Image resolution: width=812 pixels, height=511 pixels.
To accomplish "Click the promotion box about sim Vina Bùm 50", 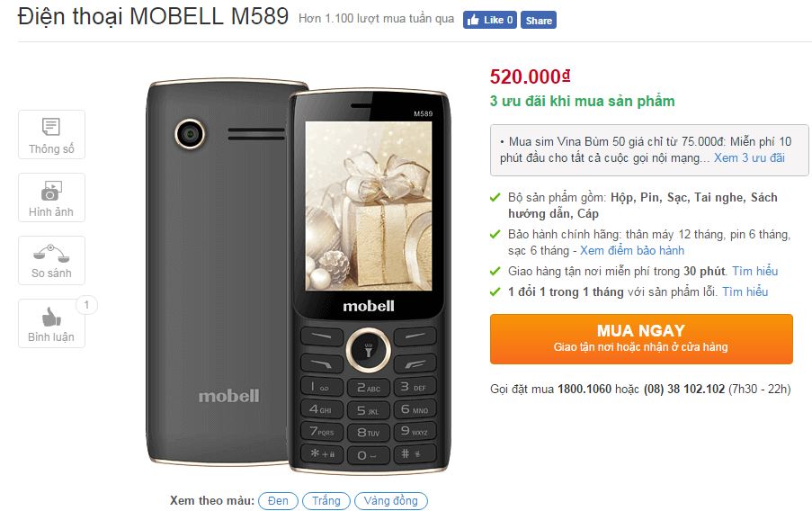I will 649,149.
